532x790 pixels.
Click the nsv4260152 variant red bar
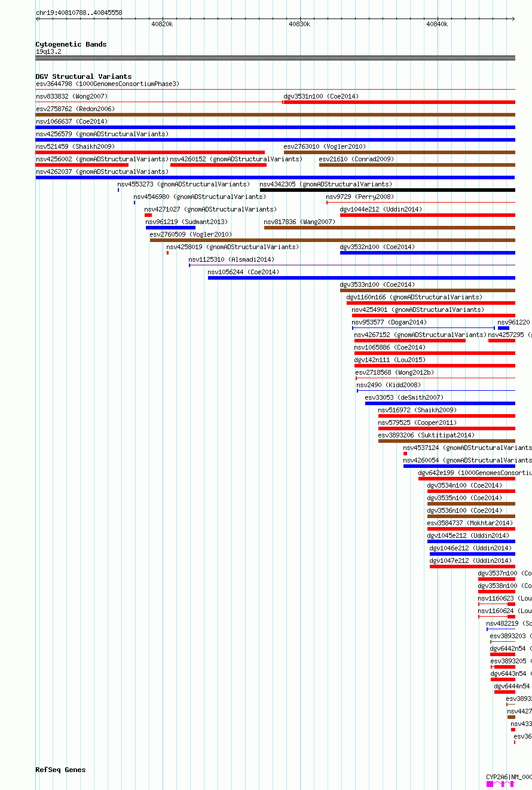(x=218, y=165)
